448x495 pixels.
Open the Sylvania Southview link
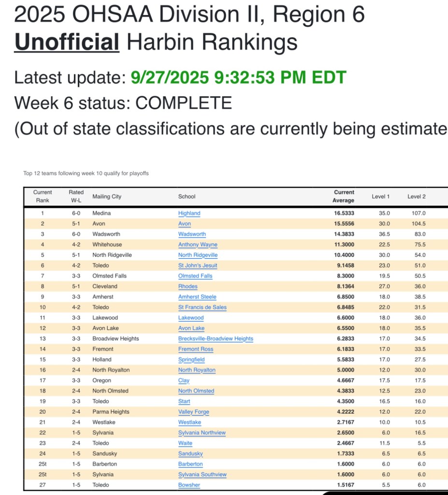pos(202,475)
